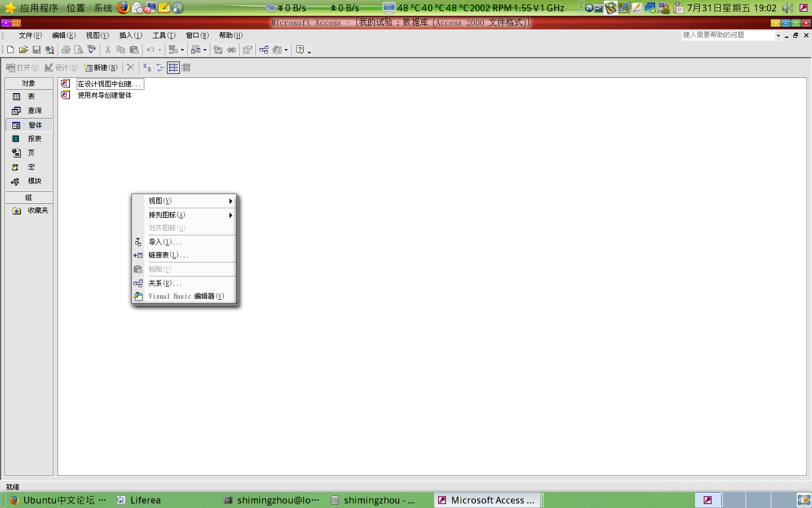Launch Firefox from top panel
This screenshot has width=812, height=508.
(x=123, y=8)
